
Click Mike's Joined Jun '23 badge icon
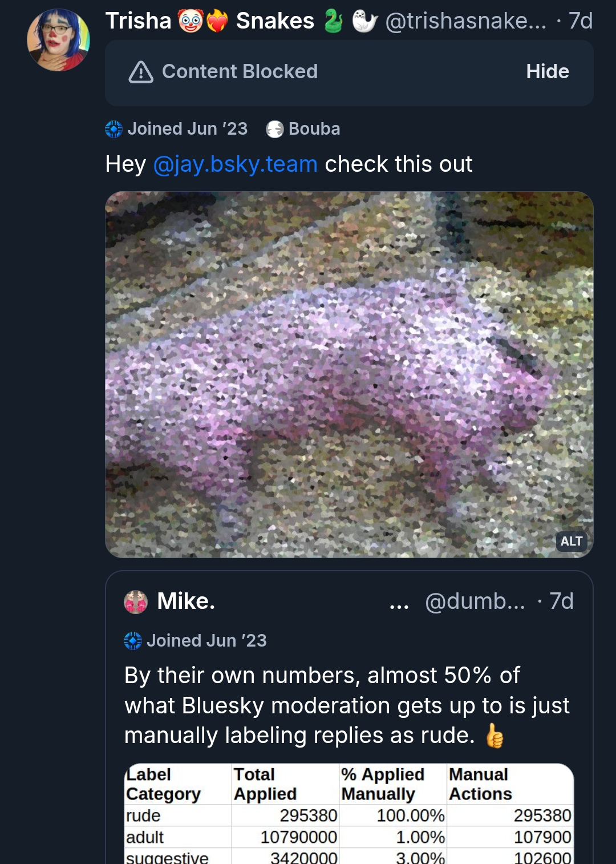[x=133, y=641]
